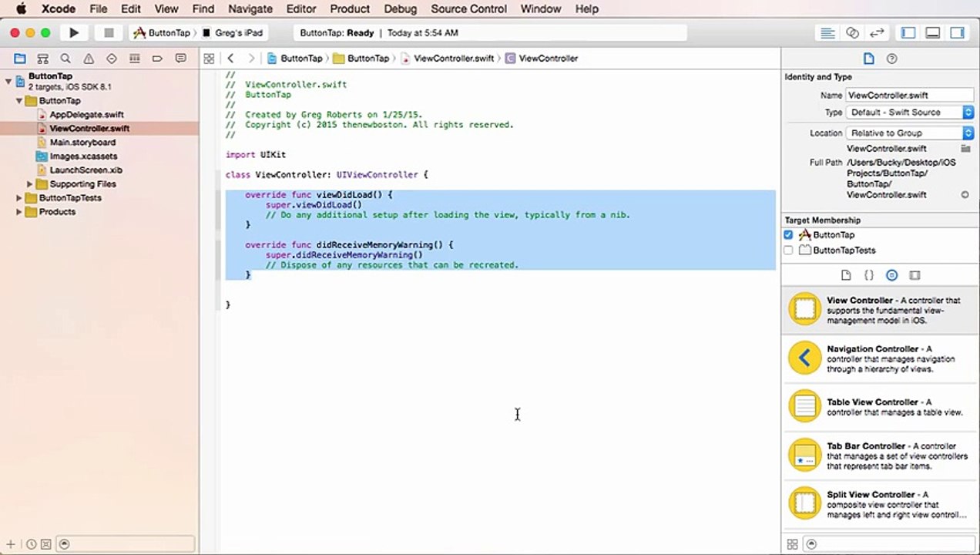Screen dimensions: 980x555
Task: Select Navigation Controller library item
Action: [881, 359]
